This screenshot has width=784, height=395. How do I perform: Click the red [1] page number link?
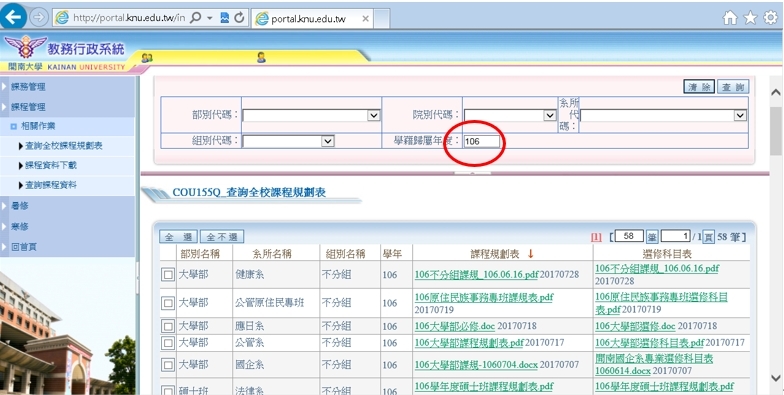pyautogui.click(x=596, y=237)
